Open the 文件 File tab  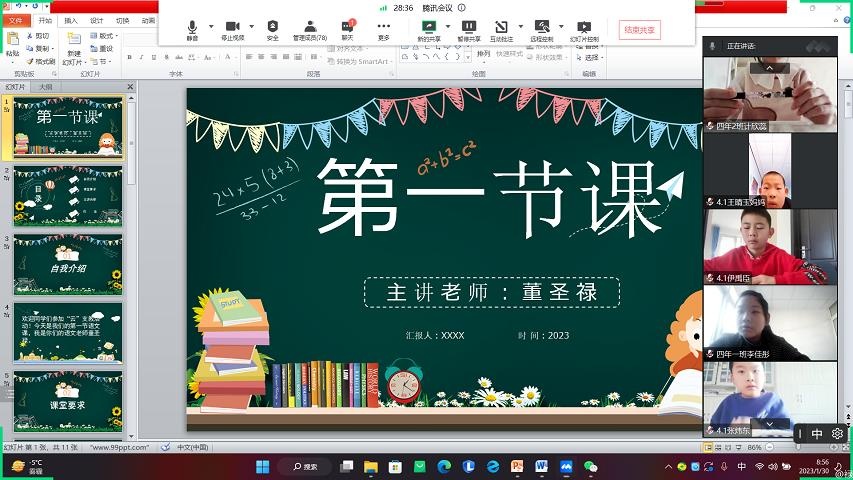point(16,20)
